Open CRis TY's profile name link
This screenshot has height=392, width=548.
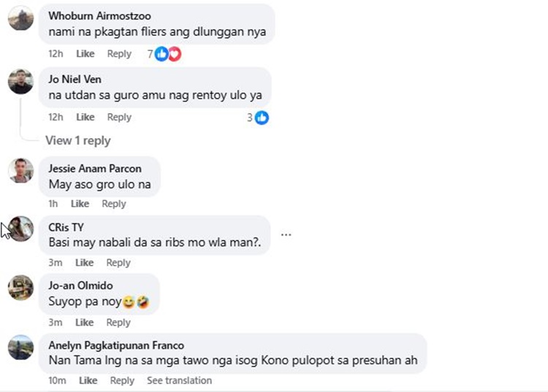pos(66,227)
